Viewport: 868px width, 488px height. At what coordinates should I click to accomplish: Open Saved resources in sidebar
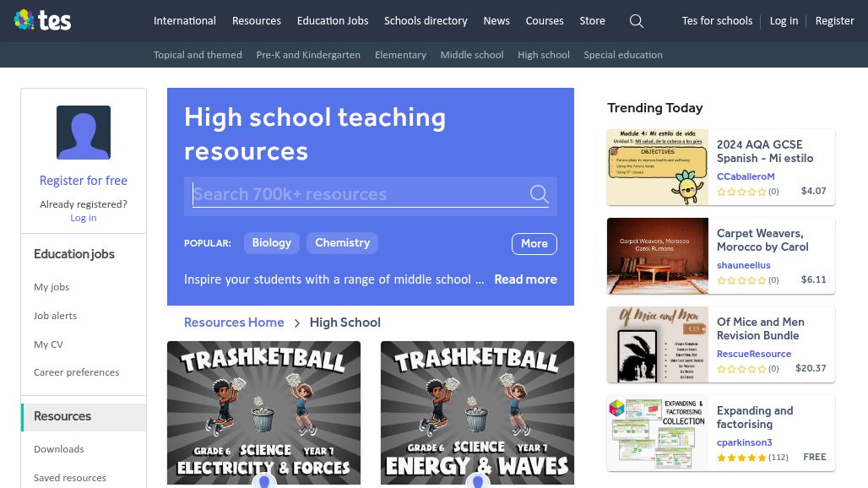click(x=70, y=478)
